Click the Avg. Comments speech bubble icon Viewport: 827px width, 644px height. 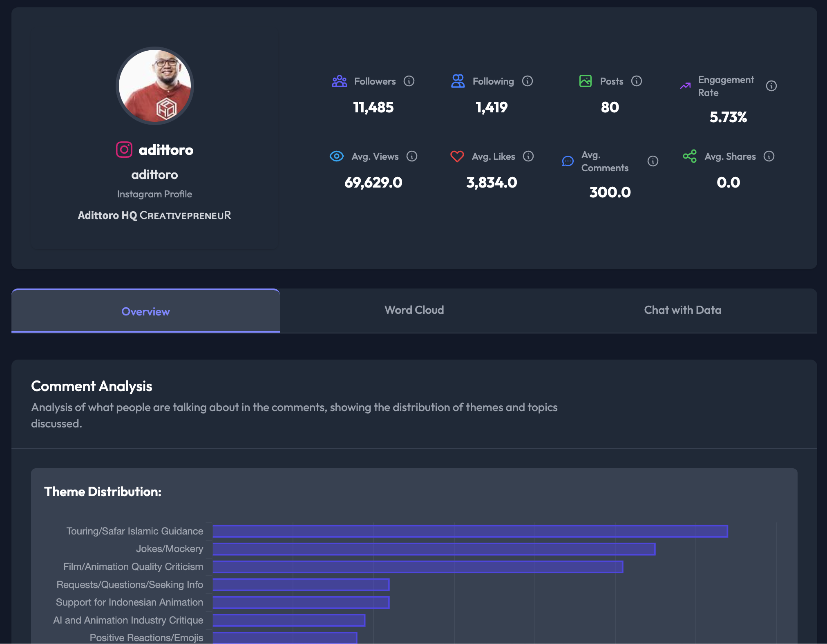tap(568, 161)
